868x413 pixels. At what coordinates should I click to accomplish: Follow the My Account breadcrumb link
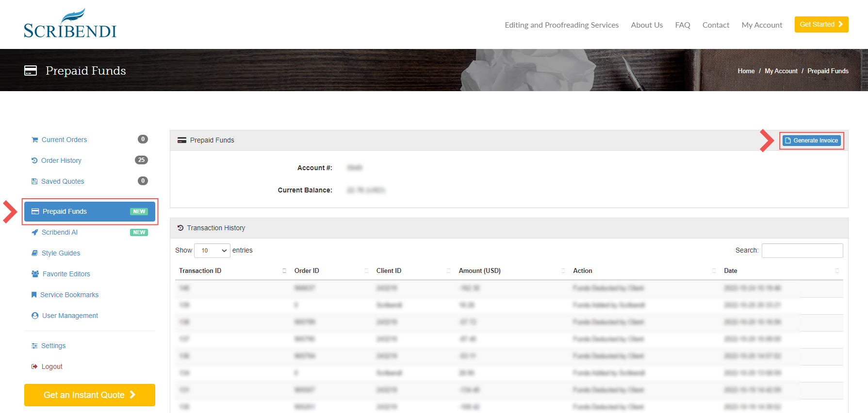[x=781, y=71]
